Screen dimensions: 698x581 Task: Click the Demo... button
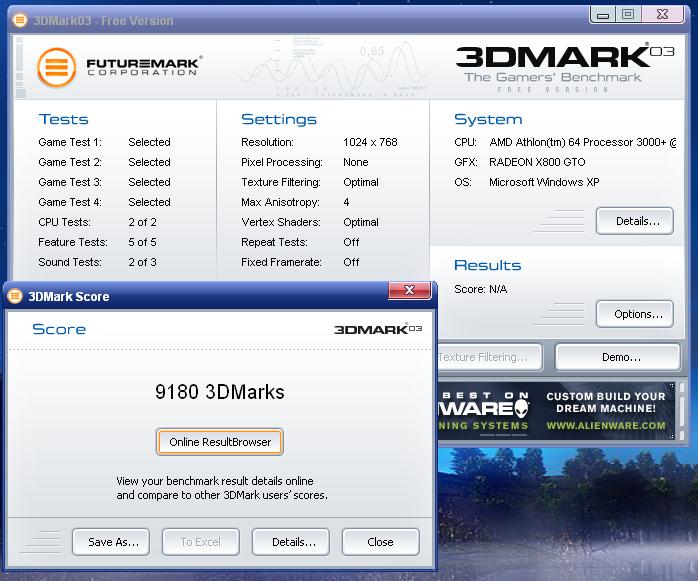(x=618, y=357)
